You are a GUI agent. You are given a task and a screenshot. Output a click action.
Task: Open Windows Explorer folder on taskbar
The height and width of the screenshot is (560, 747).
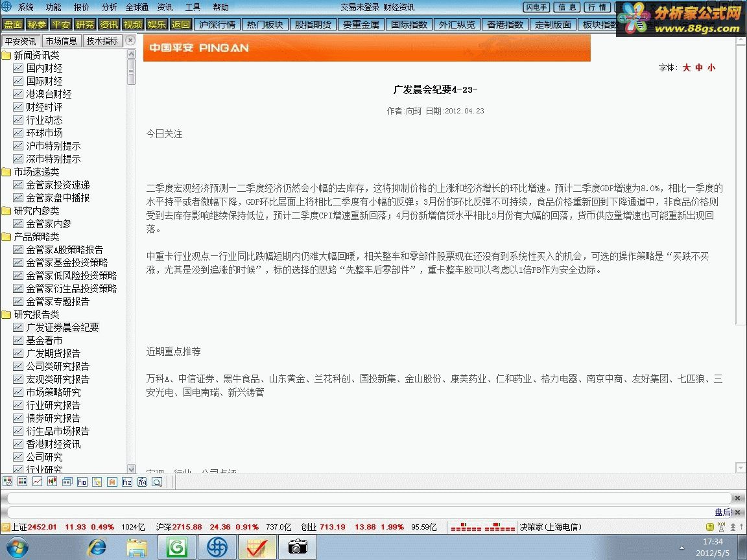(137, 548)
